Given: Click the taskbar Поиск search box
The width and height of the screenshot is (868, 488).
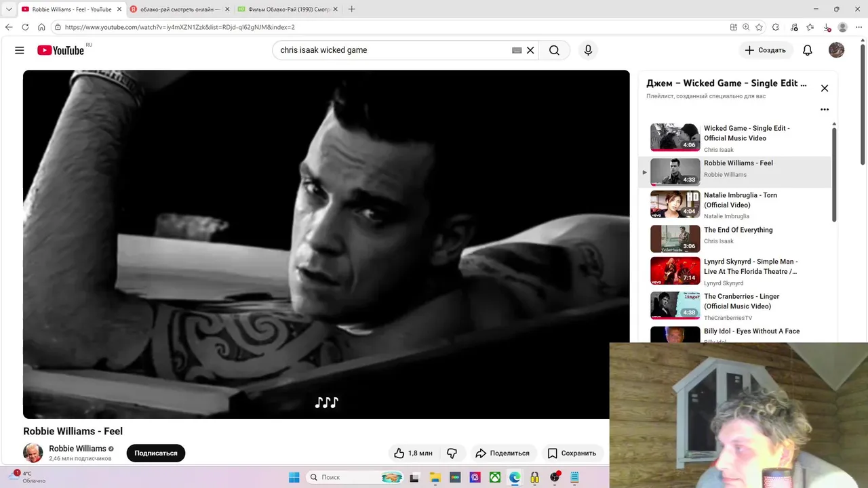Looking at the screenshot, I should [355, 477].
